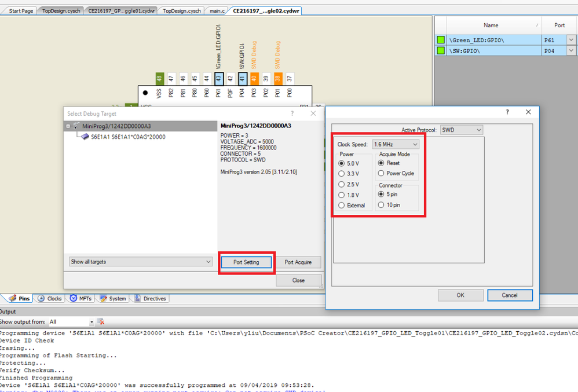This screenshot has height=392, width=578.
Task: Open the Start Page tab
Action: 19,10
